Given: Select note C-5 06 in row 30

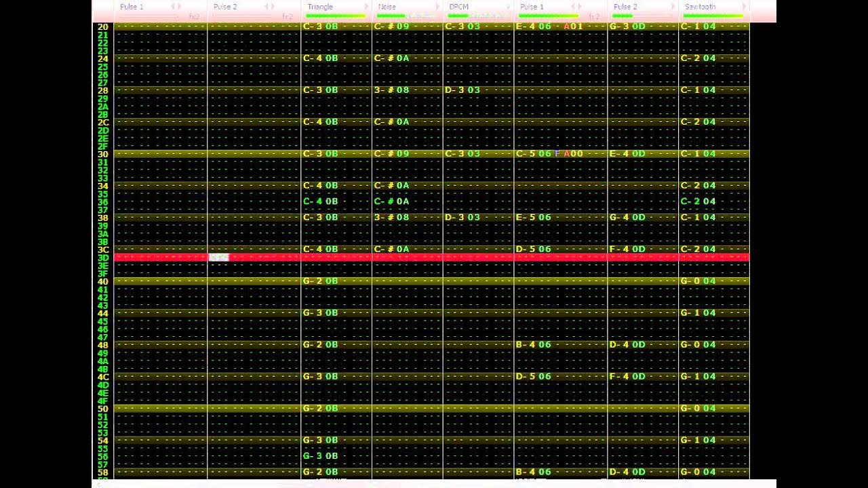Looking at the screenshot, I should click(x=534, y=154).
